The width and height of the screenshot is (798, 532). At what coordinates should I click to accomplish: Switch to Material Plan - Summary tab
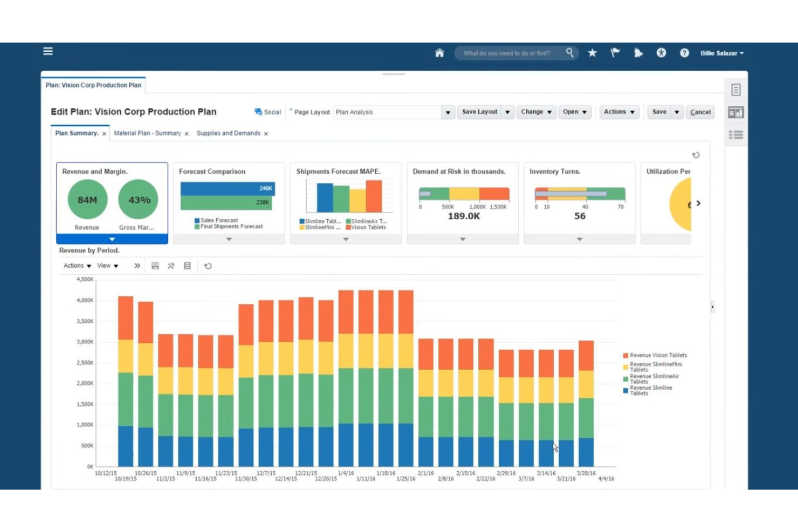[147, 133]
